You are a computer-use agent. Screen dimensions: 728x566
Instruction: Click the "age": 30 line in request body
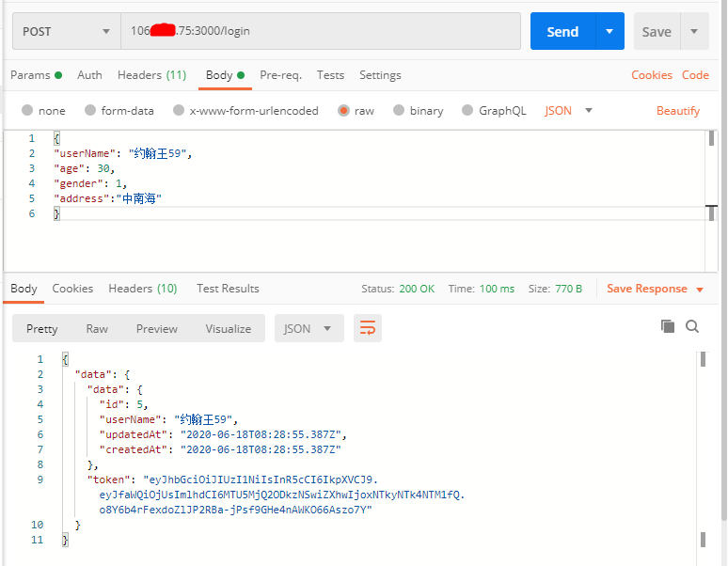coord(84,168)
